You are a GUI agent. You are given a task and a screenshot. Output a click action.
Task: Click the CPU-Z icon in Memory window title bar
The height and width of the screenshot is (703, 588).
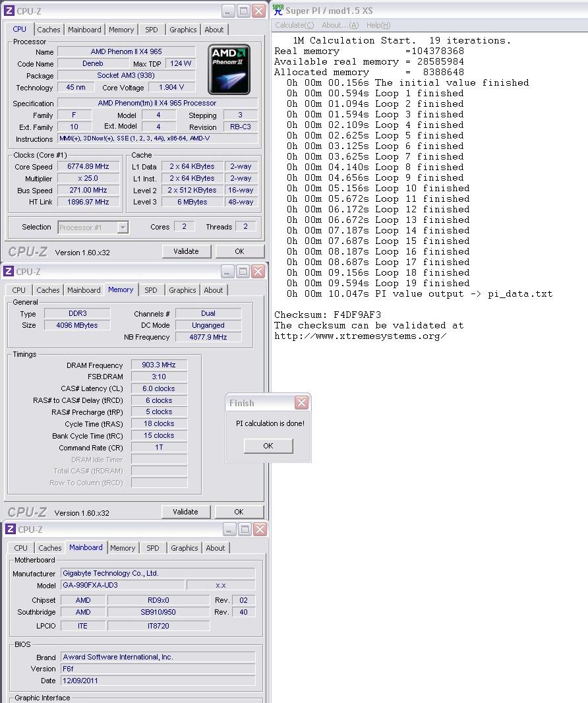coord(9,271)
